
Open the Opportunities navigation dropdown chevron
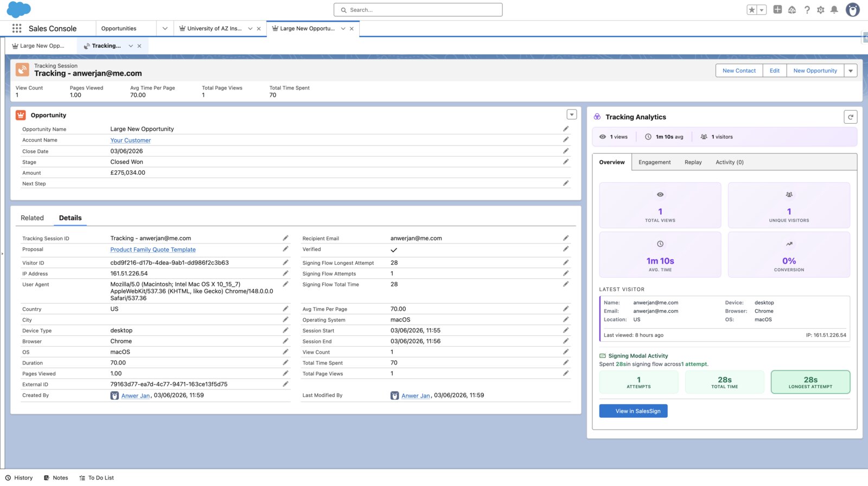[x=165, y=29]
